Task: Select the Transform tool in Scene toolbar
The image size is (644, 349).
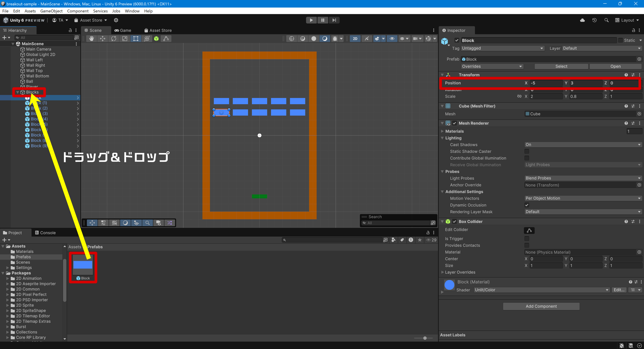Action: 147,39
